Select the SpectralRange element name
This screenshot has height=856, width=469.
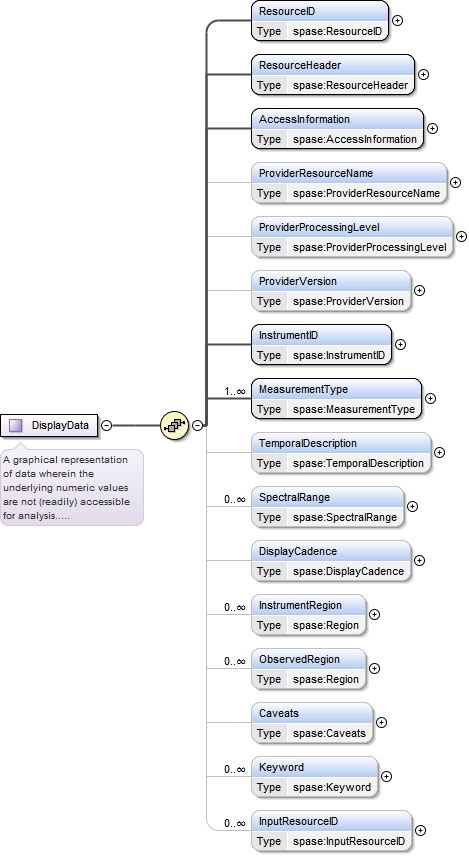tap(294, 498)
